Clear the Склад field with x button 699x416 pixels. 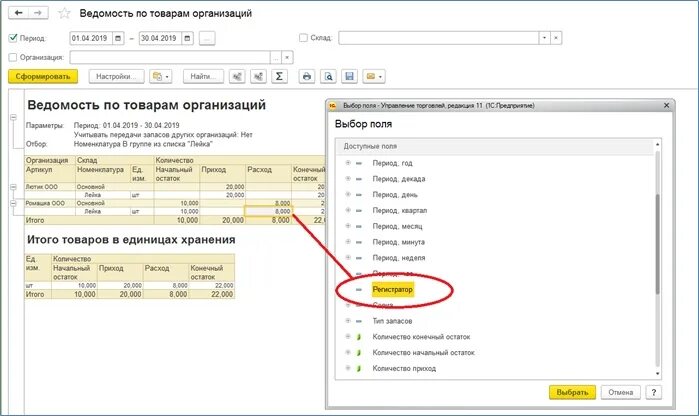(x=556, y=38)
